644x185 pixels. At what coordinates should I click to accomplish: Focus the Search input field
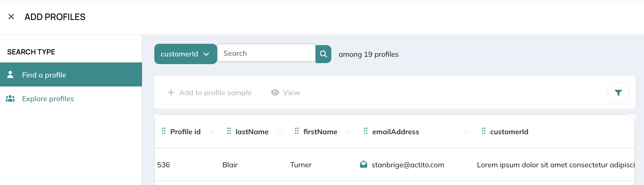(x=266, y=53)
